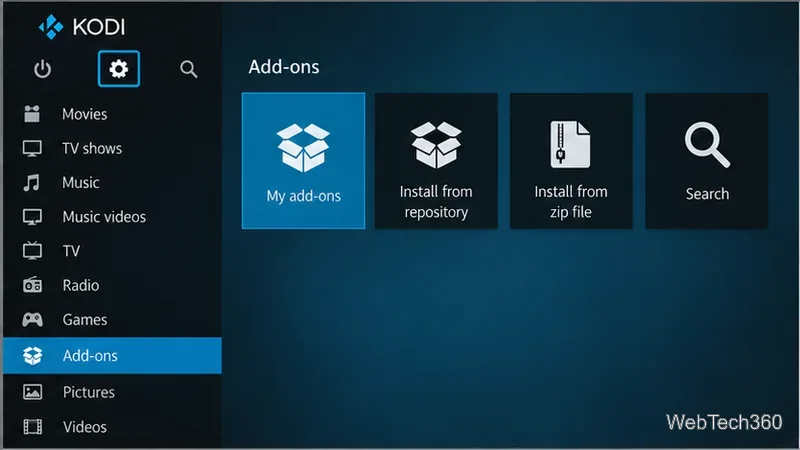Open the Search add-ons tile
Image resolution: width=800 pixels, height=450 pixels.
coord(707,161)
